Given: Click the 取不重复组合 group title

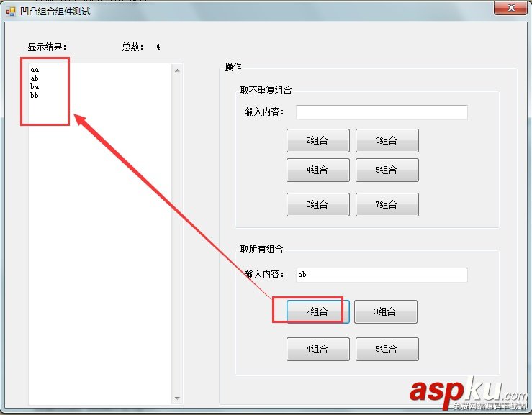Looking at the screenshot, I should tap(266, 90).
